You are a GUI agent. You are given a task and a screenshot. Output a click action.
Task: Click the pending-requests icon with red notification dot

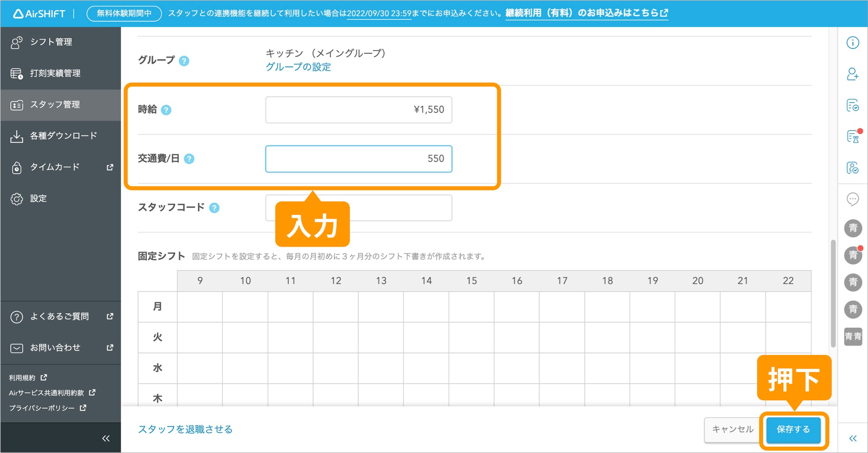tap(853, 137)
